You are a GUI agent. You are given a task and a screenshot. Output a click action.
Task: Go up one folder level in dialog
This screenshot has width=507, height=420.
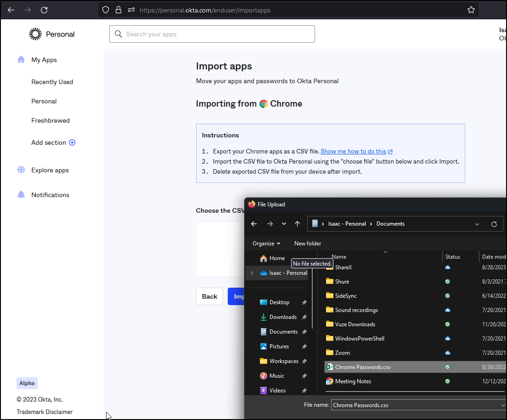pyautogui.click(x=298, y=224)
